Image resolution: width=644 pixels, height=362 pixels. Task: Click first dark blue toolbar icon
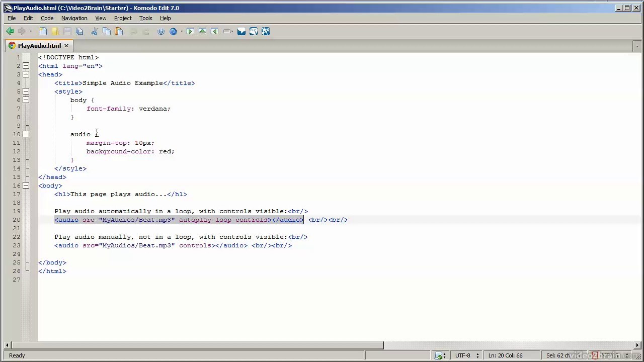(x=242, y=32)
